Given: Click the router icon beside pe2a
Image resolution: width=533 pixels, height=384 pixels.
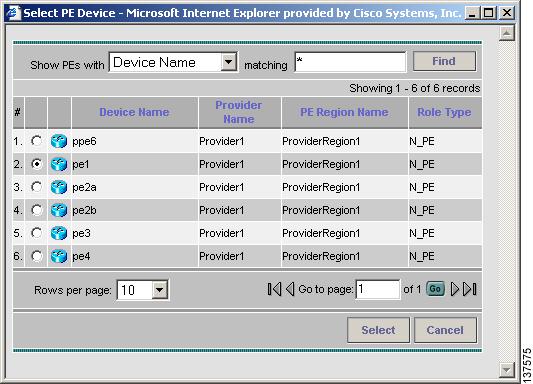Looking at the screenshot, I should (59, 187).
